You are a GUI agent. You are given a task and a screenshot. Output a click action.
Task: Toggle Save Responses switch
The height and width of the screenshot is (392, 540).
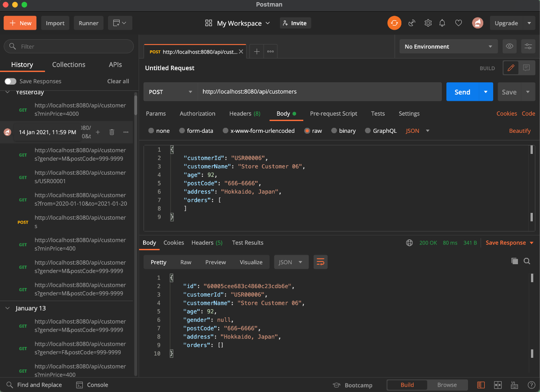tap(10, 81)
